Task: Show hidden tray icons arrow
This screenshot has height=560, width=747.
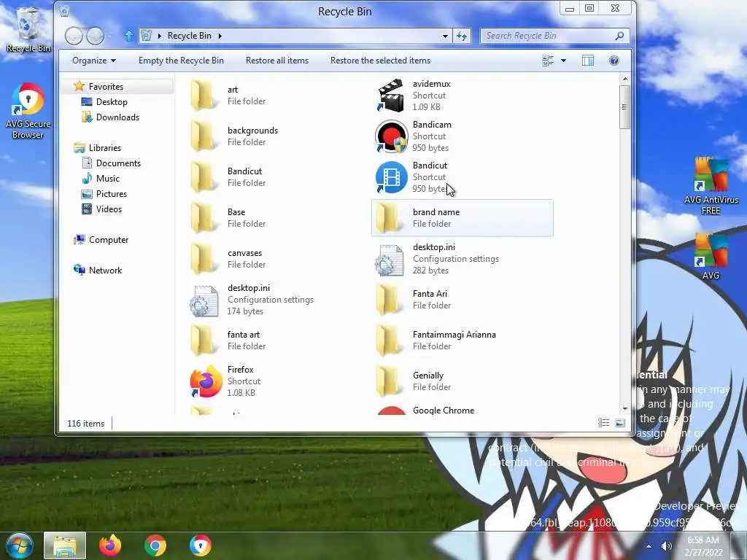Action: click(649, 546)
